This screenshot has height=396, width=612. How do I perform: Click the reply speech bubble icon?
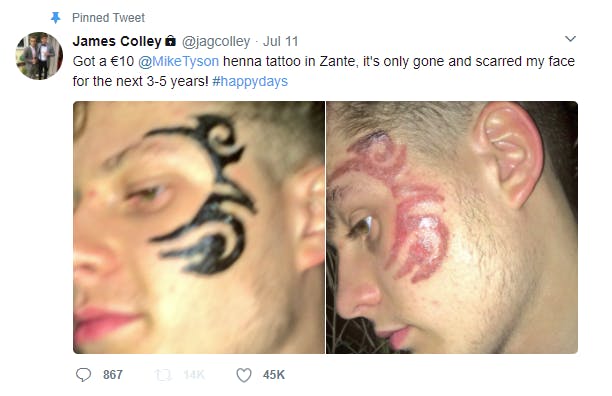click(x=83, y=375)
